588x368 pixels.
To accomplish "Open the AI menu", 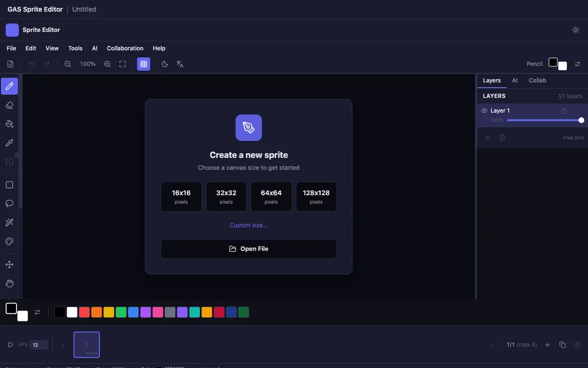I will tap(95, 48).
